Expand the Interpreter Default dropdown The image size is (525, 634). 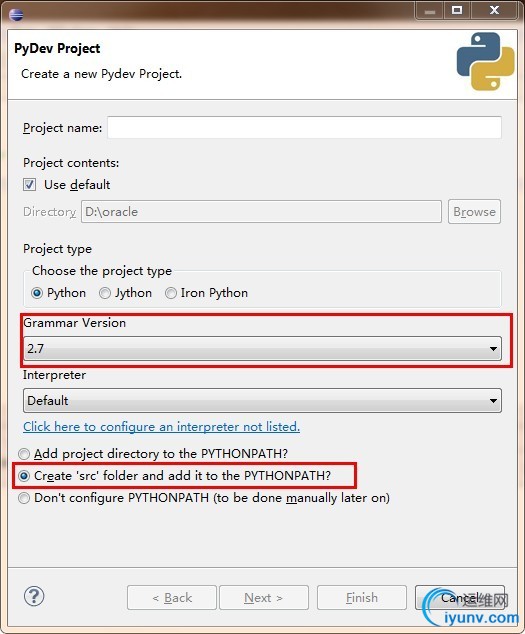[x=262, y=401]
